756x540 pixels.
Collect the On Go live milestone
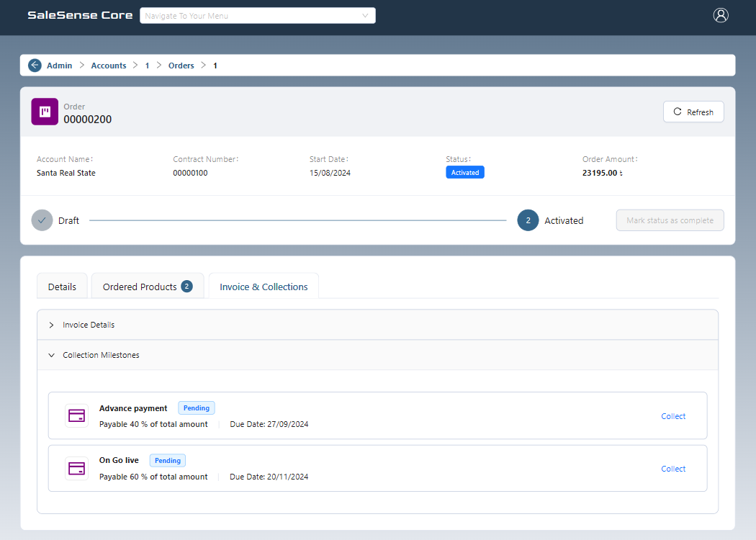click(673, 469)
